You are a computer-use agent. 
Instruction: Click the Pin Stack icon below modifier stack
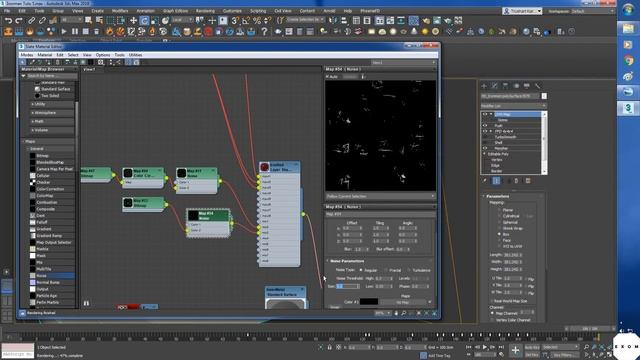pyautogui.click(x=485, y=180)
